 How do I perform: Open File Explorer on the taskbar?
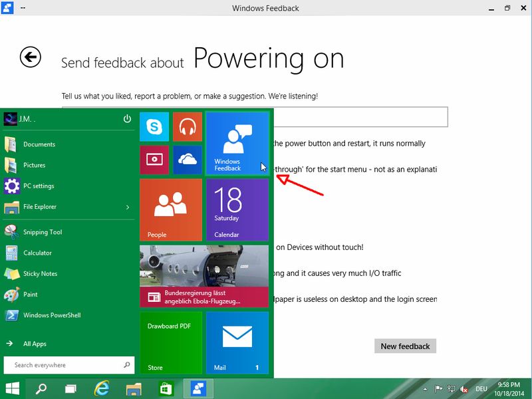pyautogui.click(x=134, y=388)
